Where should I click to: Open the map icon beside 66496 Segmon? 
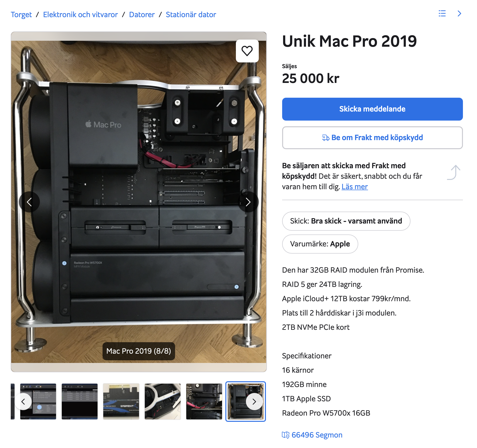[285, 435]
